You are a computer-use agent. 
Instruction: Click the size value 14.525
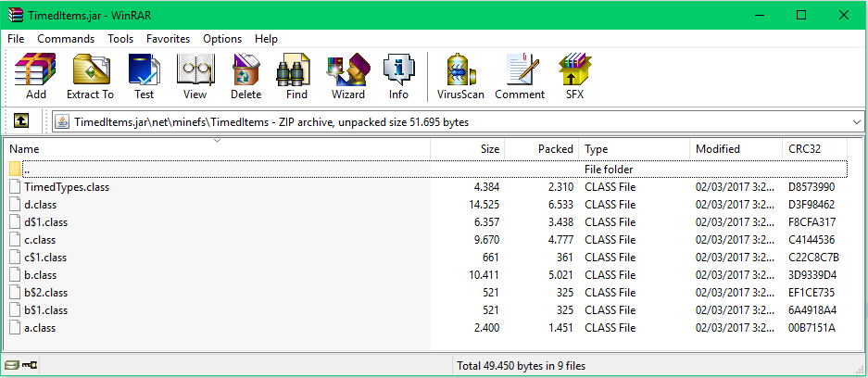point(484,205)
